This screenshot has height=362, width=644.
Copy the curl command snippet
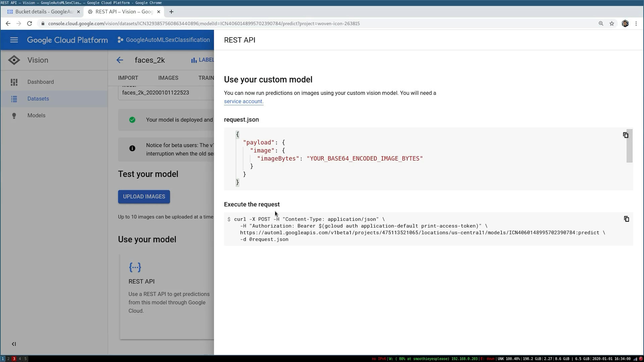[x=626, y=219]
